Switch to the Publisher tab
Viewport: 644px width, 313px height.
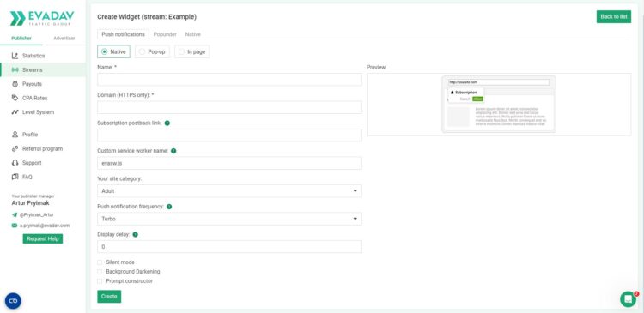coord(21,38)
